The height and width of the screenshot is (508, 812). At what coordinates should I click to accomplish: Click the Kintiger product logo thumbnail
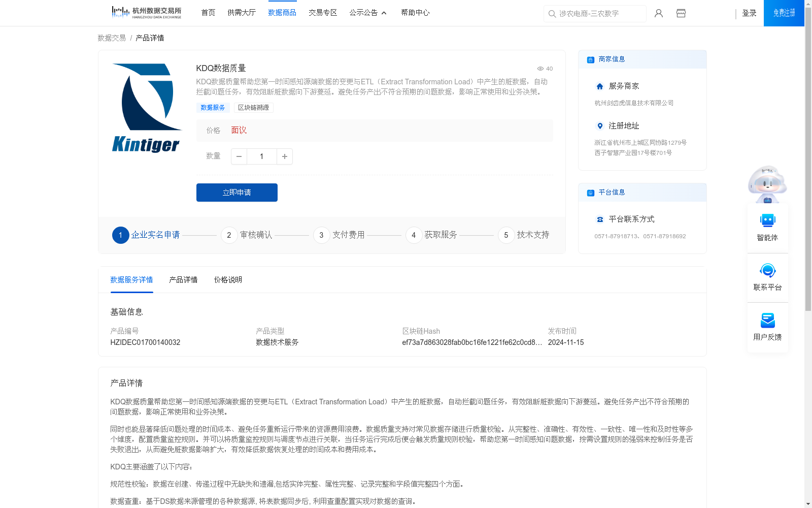tap(146, 108)
